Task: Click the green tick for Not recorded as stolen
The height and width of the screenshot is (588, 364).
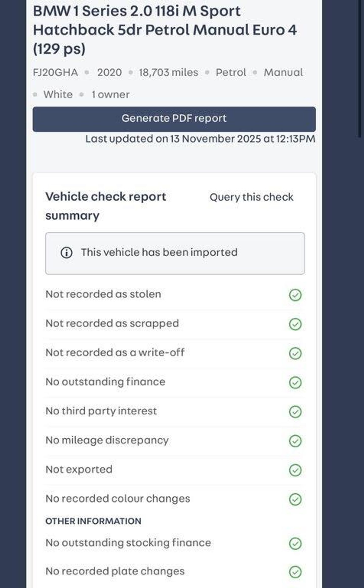Action: (295, 295)
